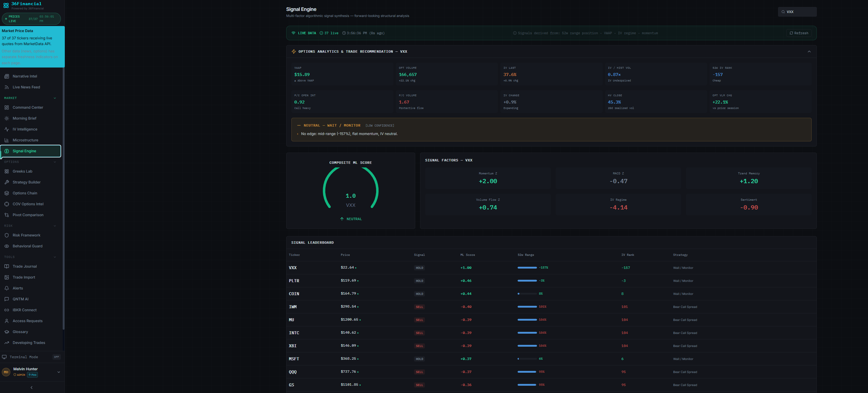Screen dimensions: 868x393
Task: Click the QQQ price $737.76
Action: point(348,372)
